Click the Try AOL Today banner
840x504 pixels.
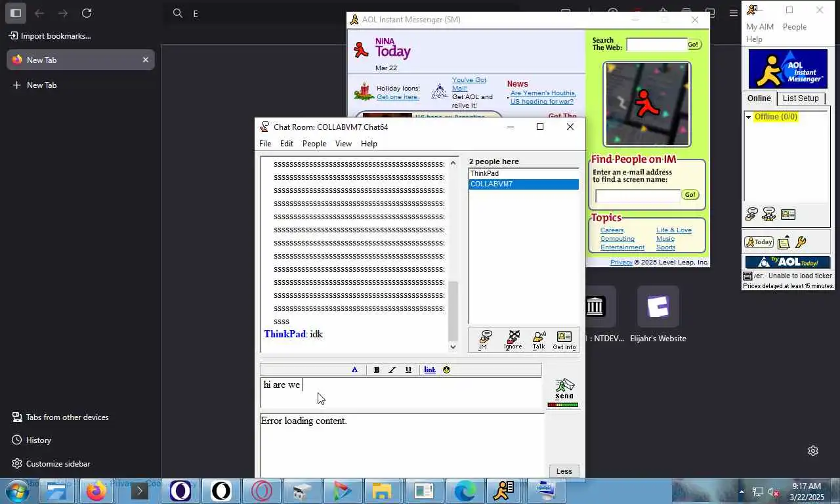coord(787,262)
